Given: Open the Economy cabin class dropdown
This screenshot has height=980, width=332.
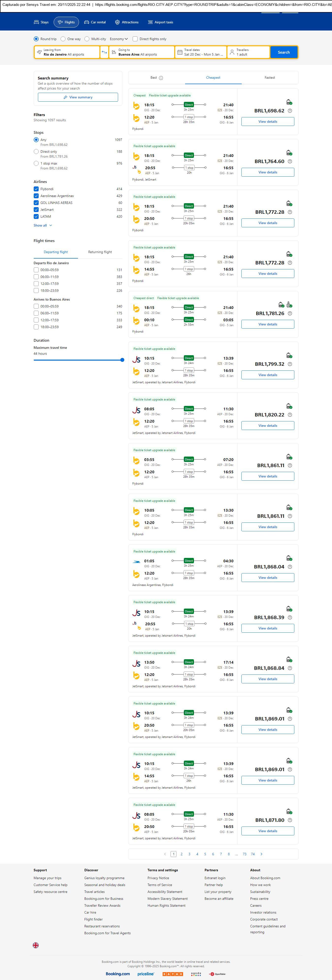Looking at the screenshot, I should tap(118, 39).
